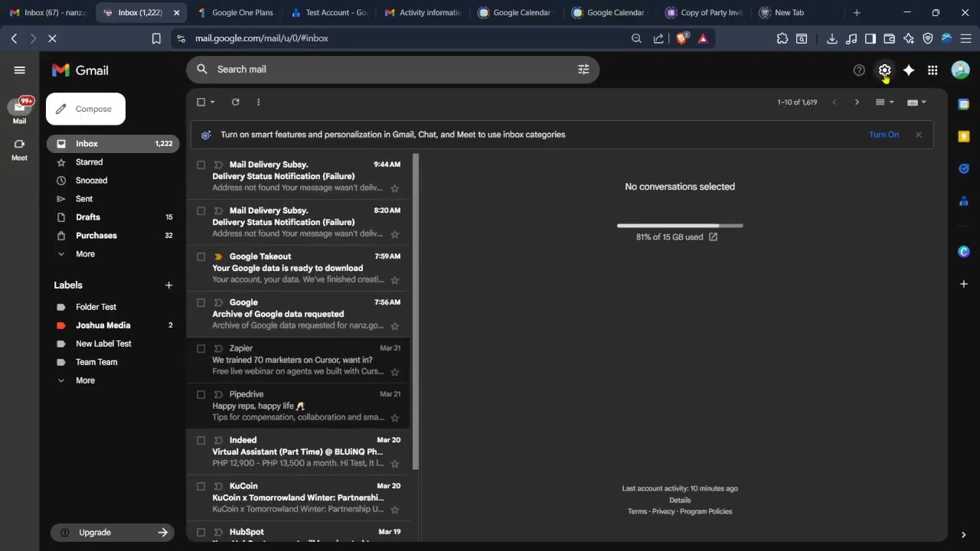Click the storage usage progress bar

click(x=680, y=226)
